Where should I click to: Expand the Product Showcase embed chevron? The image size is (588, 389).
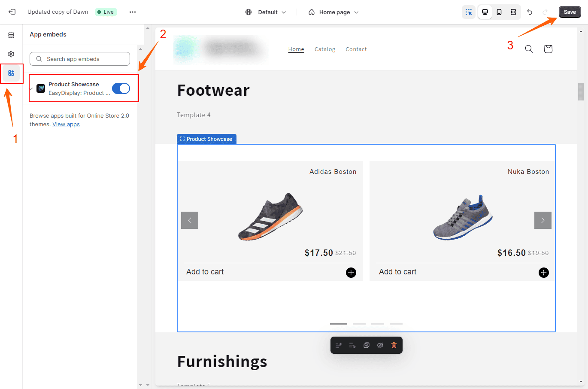[31, 89]
